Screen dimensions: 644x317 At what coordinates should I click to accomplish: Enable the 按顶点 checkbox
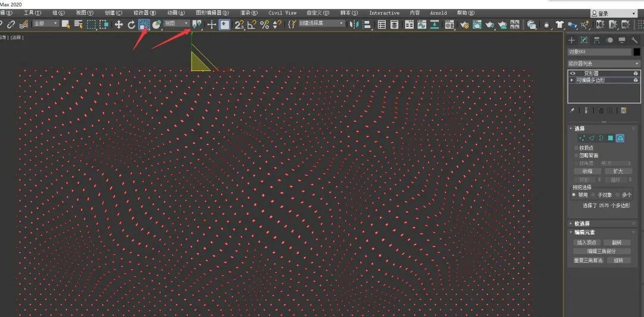pyautogui.click(x=576, y=147)
